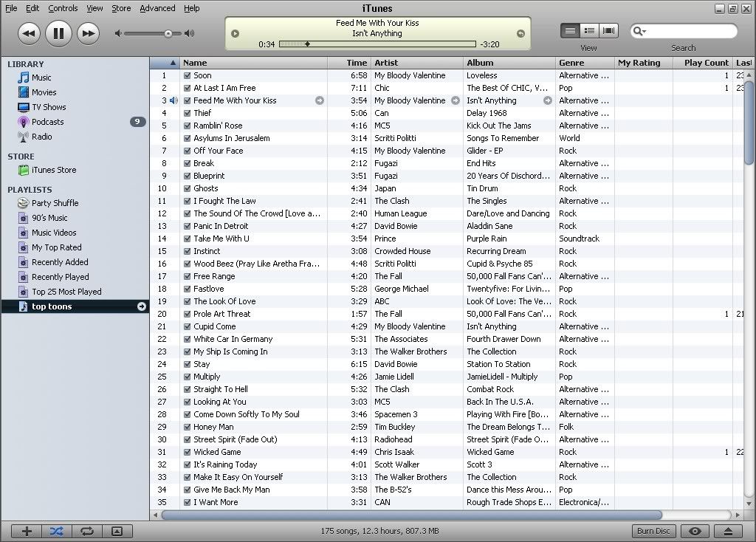Screen dimensions: 756x542
Task: Open search magnifier dropdown options
Action: pos(639,31)
